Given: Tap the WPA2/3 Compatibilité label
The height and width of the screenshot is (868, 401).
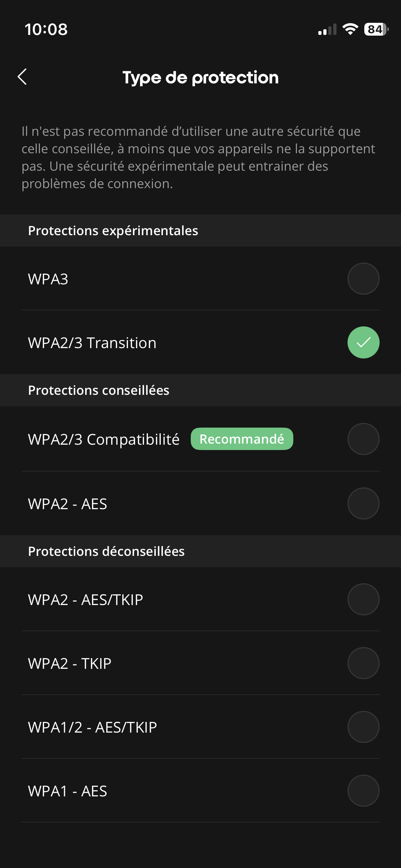Looking at the screenshot, I should 104,439.
